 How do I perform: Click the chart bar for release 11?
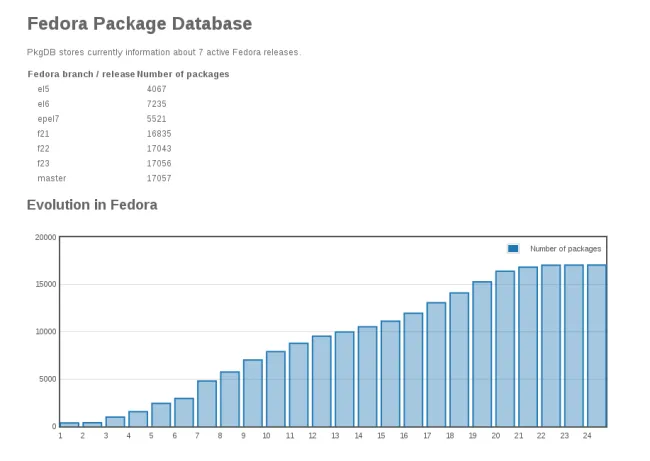pyautogui.click(x=298, y=385)
